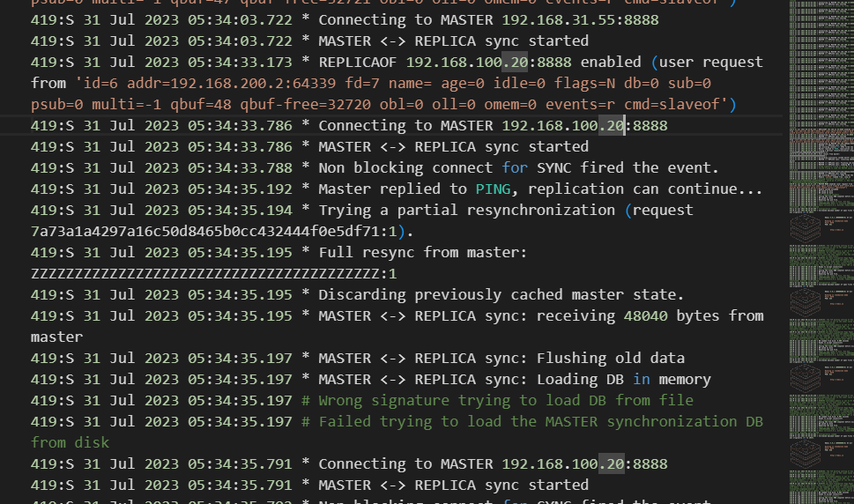Click the 'in' keyword after Loading DB

tap(642, 379)
